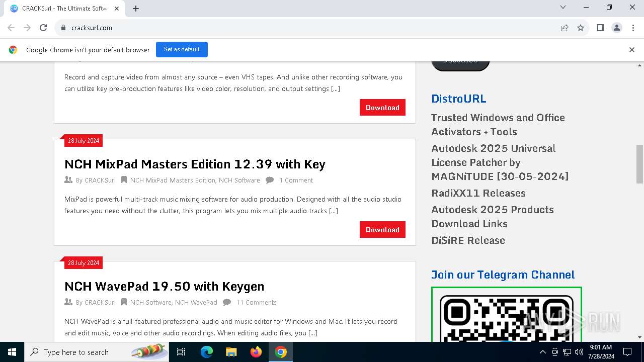Open the 1 Comment link

click(x=296, y=180)
